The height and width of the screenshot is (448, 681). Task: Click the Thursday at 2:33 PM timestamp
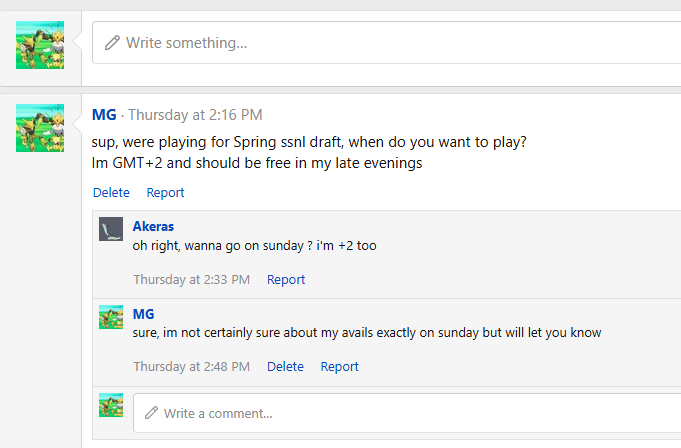[192, 280]
